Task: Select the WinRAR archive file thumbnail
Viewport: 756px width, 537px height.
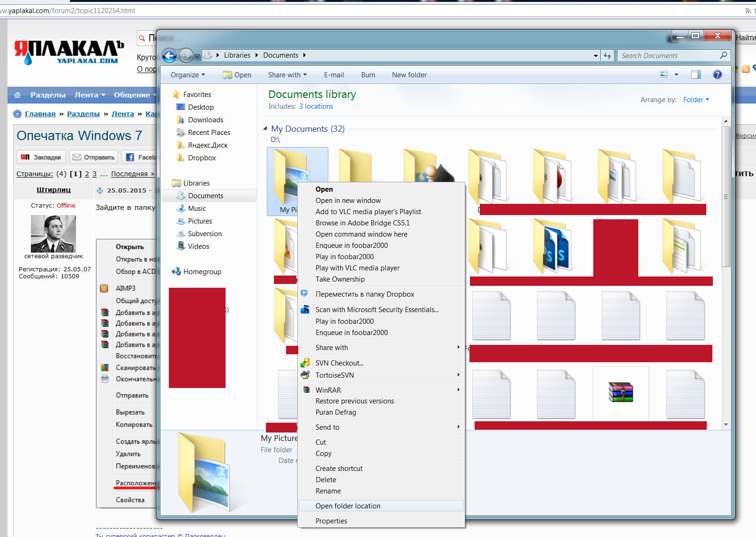Action: point(621,393)
